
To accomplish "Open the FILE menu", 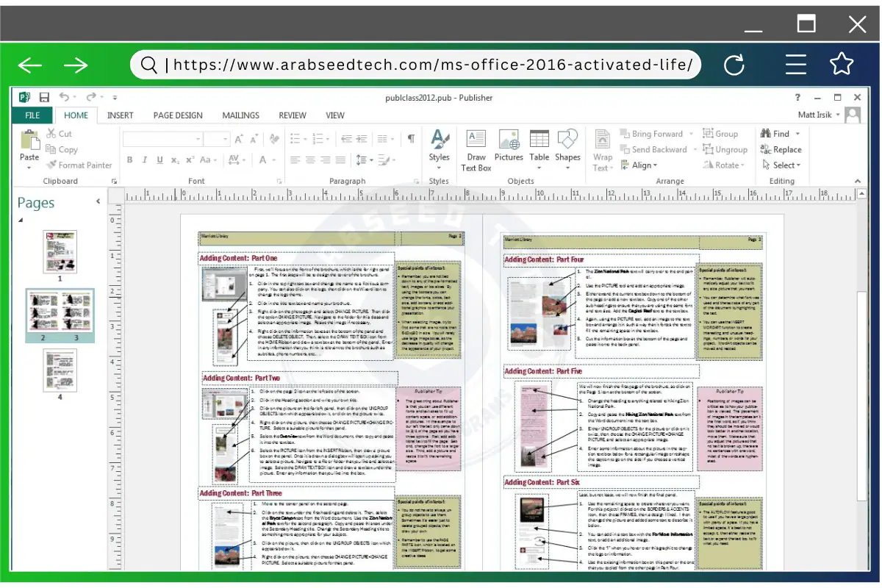I will tap(32, 115).
